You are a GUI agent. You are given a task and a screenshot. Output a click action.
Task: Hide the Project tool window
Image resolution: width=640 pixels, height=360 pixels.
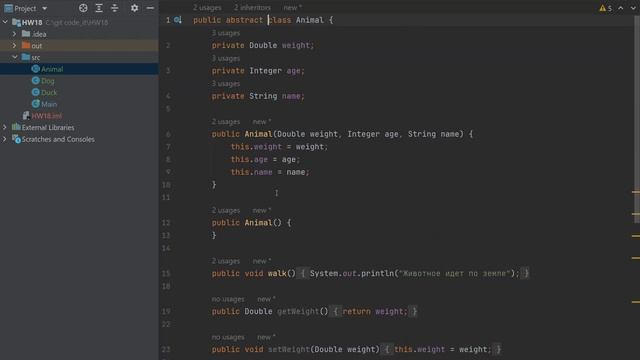tap(150, 8)
